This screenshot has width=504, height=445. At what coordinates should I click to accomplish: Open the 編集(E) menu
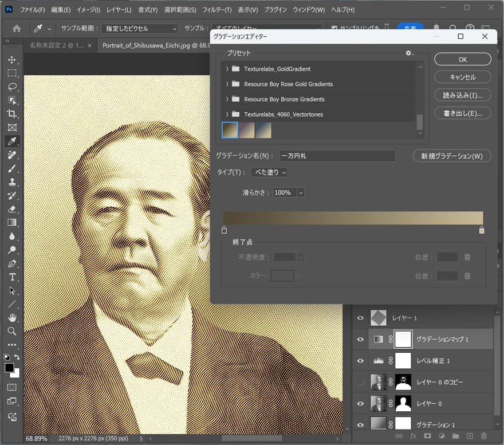(61, 10)
